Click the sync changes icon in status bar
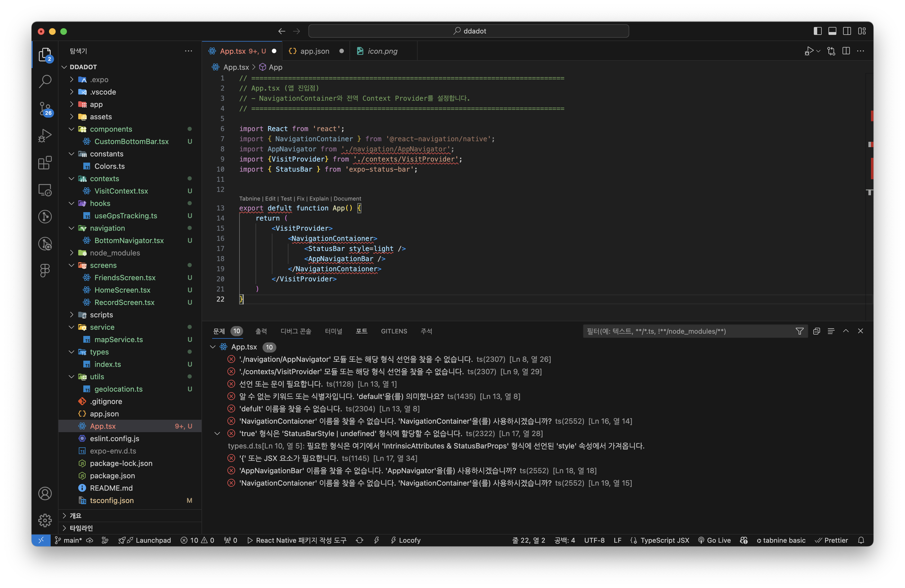905x588 pixels. click(359, 540)
